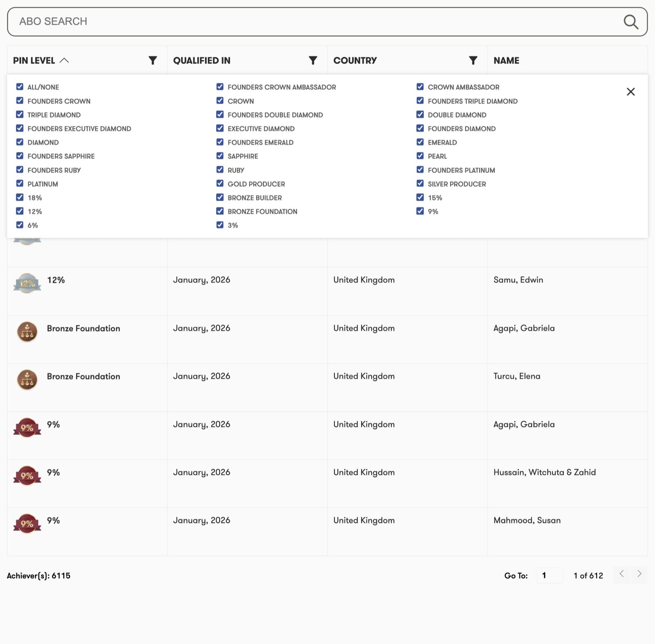Image resolution: width=655 pixels, height=644 pixels.
Task: Click the NAME column header
Action: coord(506,61)
